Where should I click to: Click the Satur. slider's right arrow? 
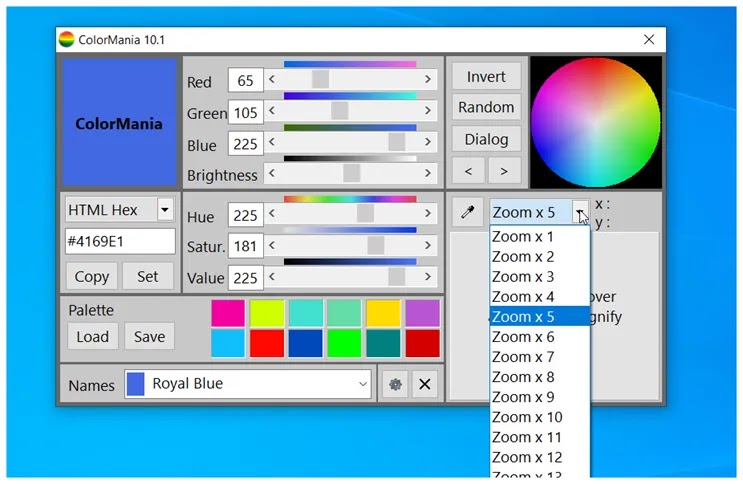428,245
